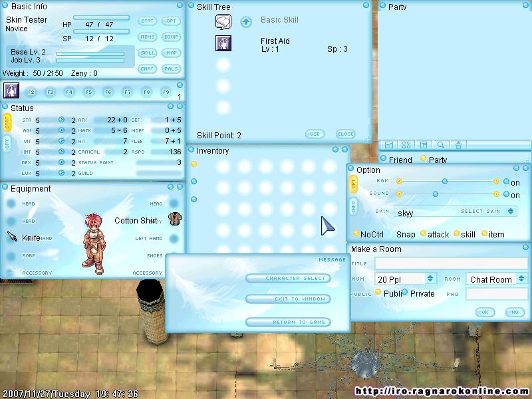This screenshot has width=532, height=399.
Task: Raise VIT with its arrow button
Action: [61, 141]
